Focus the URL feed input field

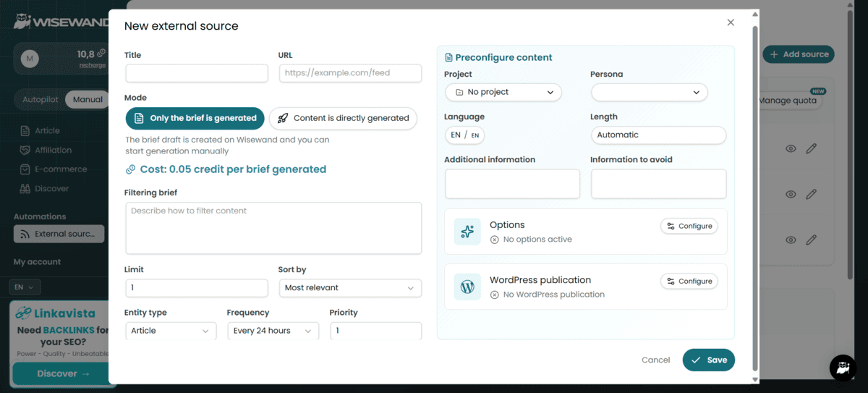[x=350, y=73]
